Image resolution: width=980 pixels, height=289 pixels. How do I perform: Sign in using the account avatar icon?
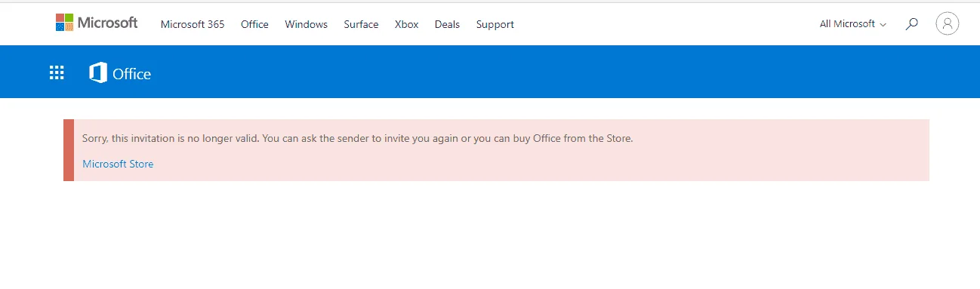[x=948, y=24]
